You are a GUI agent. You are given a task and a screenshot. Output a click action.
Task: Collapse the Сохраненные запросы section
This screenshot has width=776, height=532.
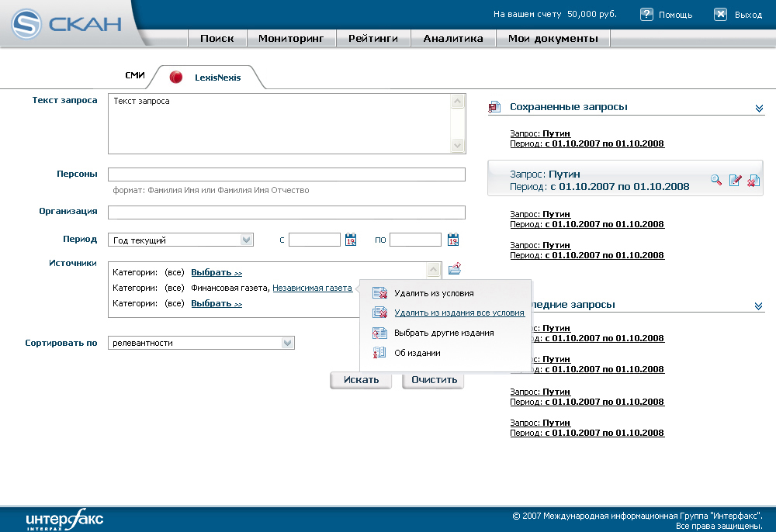tap(759, 109)
